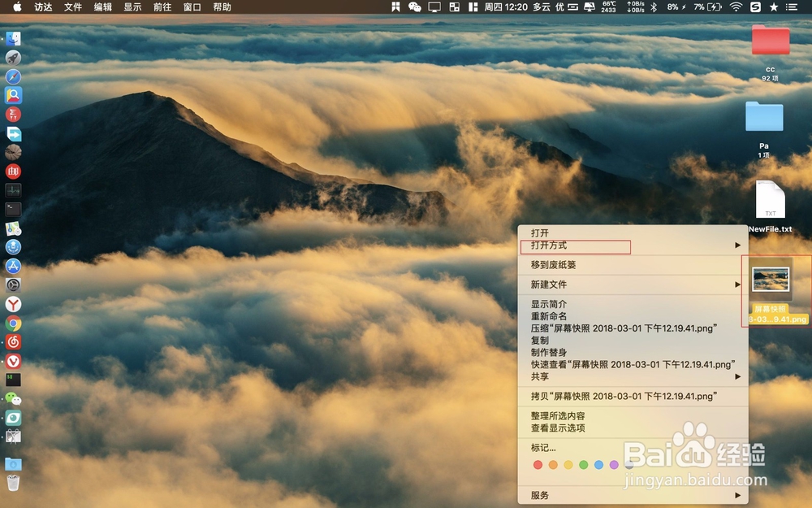This screenshot has height=508, width=812.
Task: Open Maps from the Dock
Action: click(x=13, y=228)
